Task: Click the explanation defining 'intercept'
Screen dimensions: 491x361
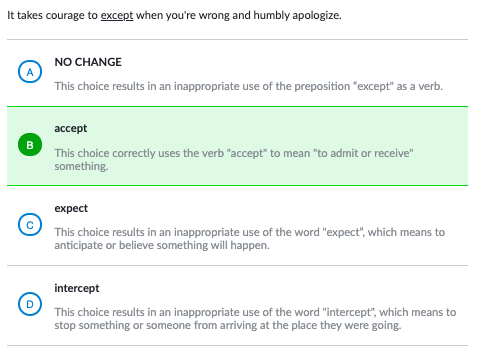Action: (255, 319)
